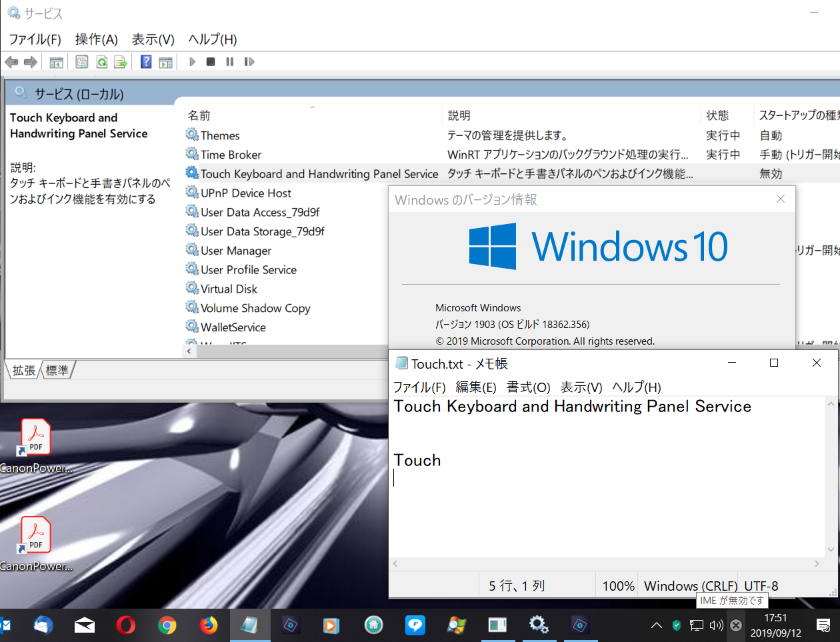This screenshot has height=642, width=840.
Task: Open Help from the blue question icon
Action: [146, 62]
